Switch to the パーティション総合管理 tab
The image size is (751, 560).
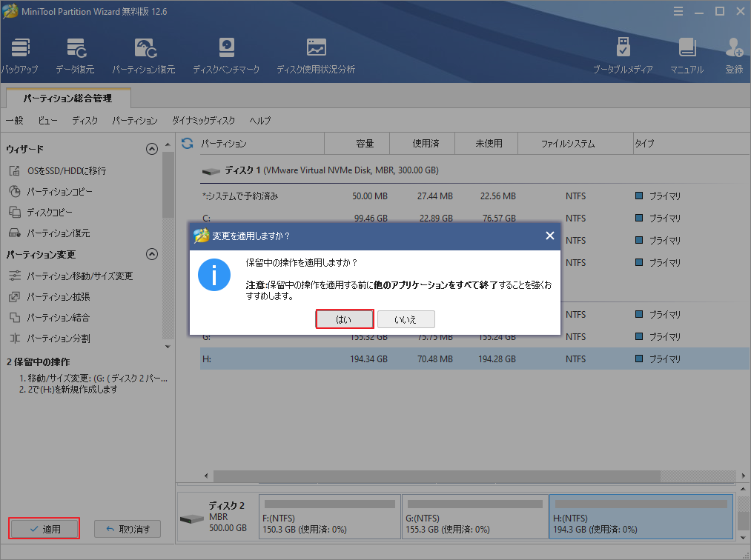coord(67,97)
